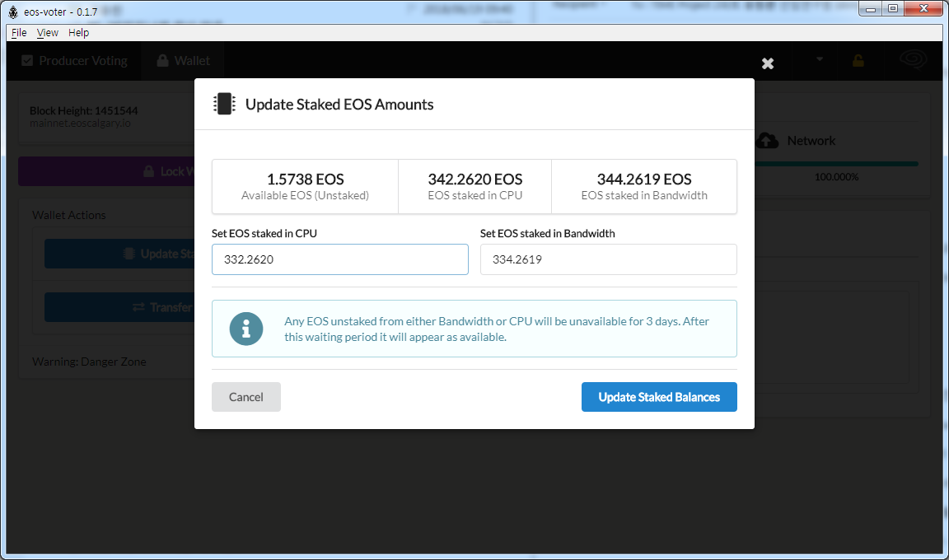Click the Network usage progress bar

tap(836, 164)
